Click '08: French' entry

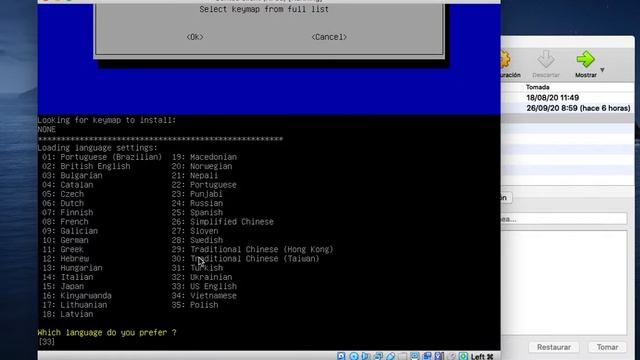point(65,222)
